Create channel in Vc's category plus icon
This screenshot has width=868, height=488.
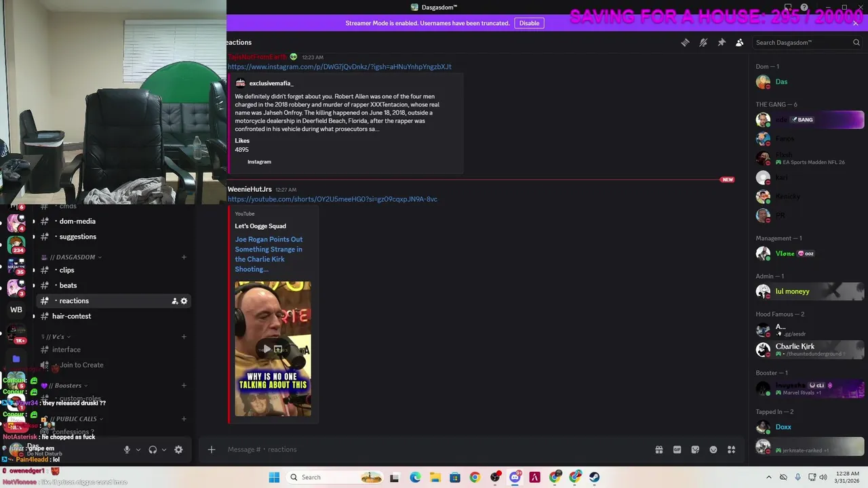(x=184, y=337)
